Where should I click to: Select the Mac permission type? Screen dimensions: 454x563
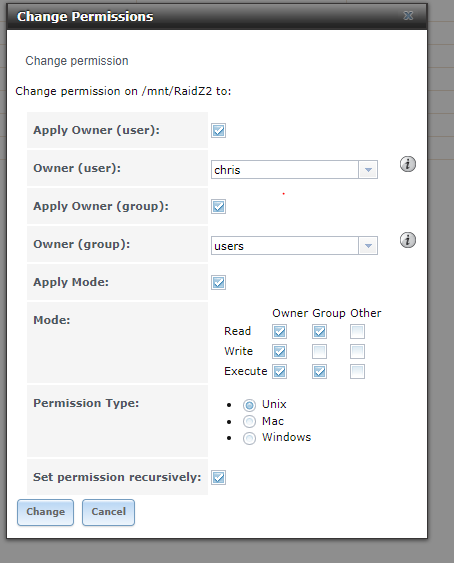click(x=249, y=422)
